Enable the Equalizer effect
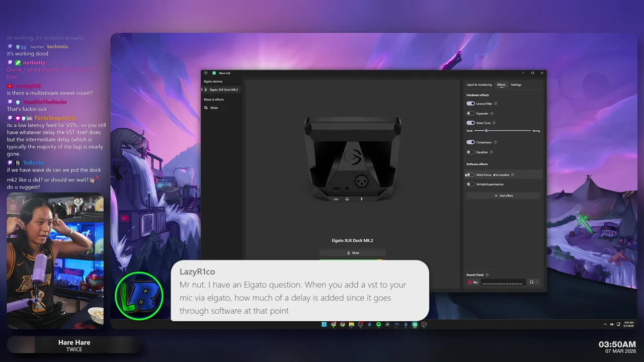 470,152
